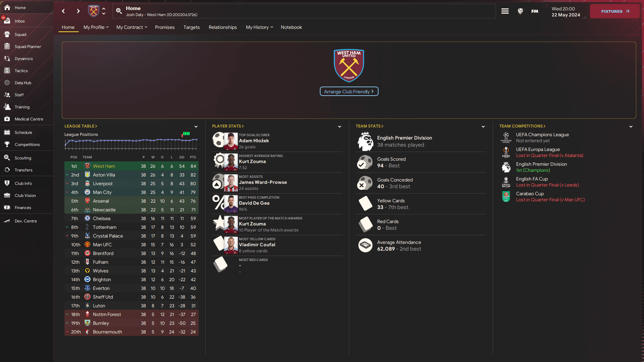Click the West Ham crest in header
The width and height of the screenshot is (644, 362).
94,11
